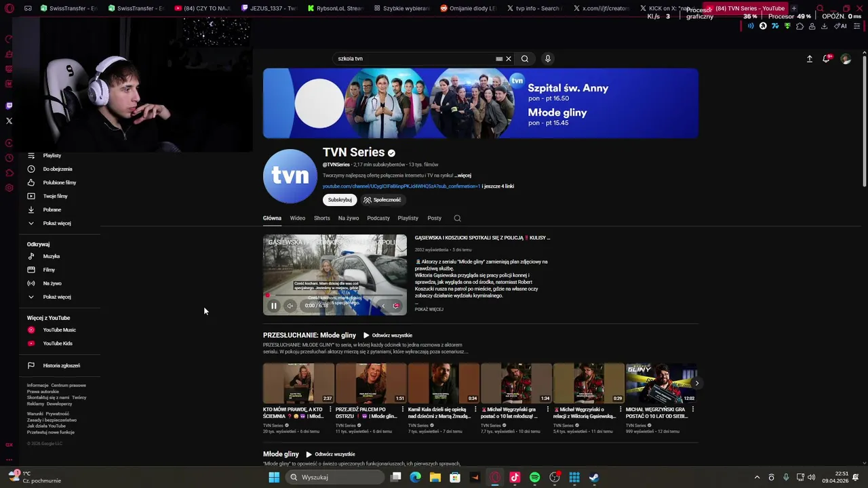The width and height of the screenshot is (868, 488).
Task: Click the Opera GX logo menu
Action: (9, 9)
